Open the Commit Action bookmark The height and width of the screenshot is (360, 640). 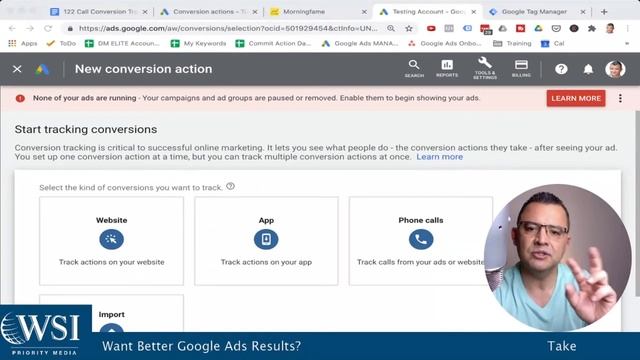[273, 43]
